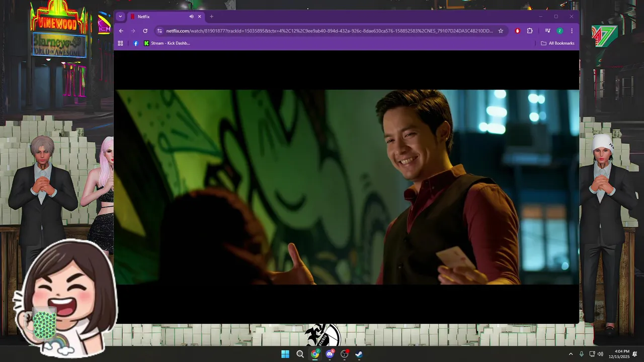The height and width of the screenshot is (362, 644).
Task: Open the volume tray icon
Action: [600, 354]
